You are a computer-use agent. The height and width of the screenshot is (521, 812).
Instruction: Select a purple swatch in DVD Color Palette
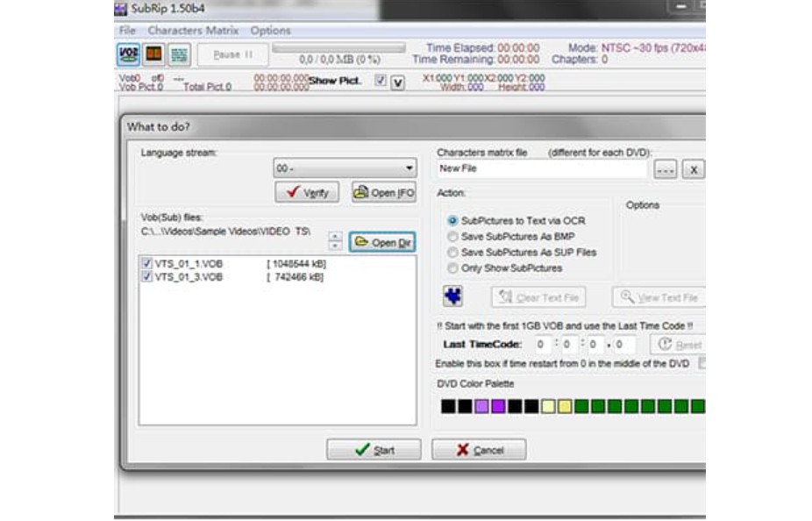coord(480,405)
